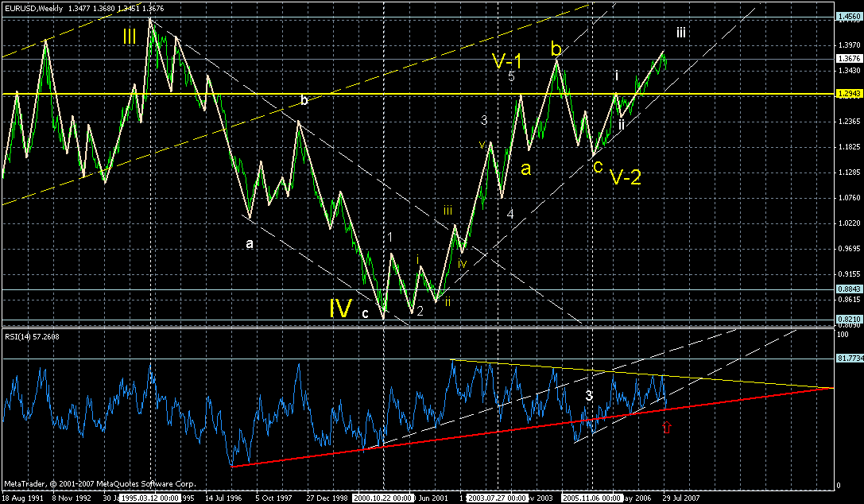Select the 2000.10.22 00:00 date marker
This screenshot has height=504, width=864.
point(384,498)
